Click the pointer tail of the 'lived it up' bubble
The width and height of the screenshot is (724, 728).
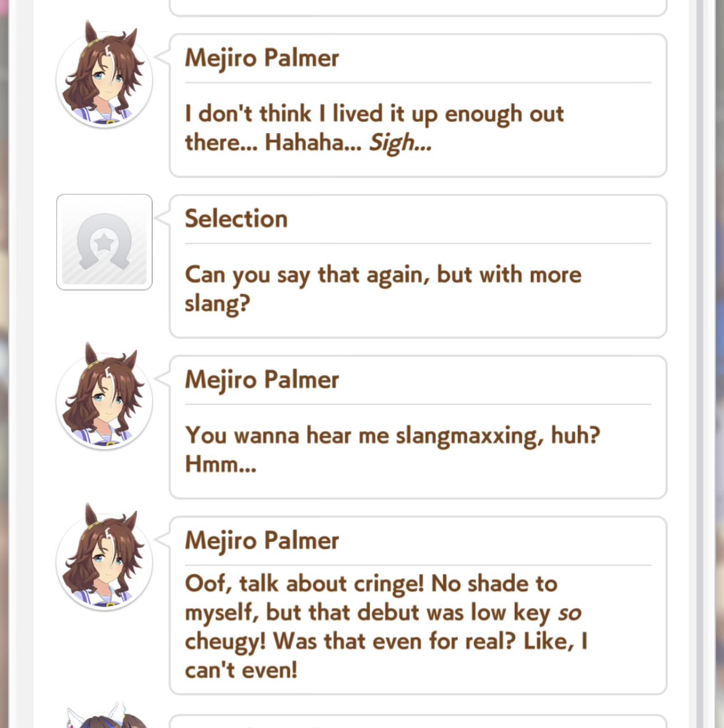coord(163,57)
